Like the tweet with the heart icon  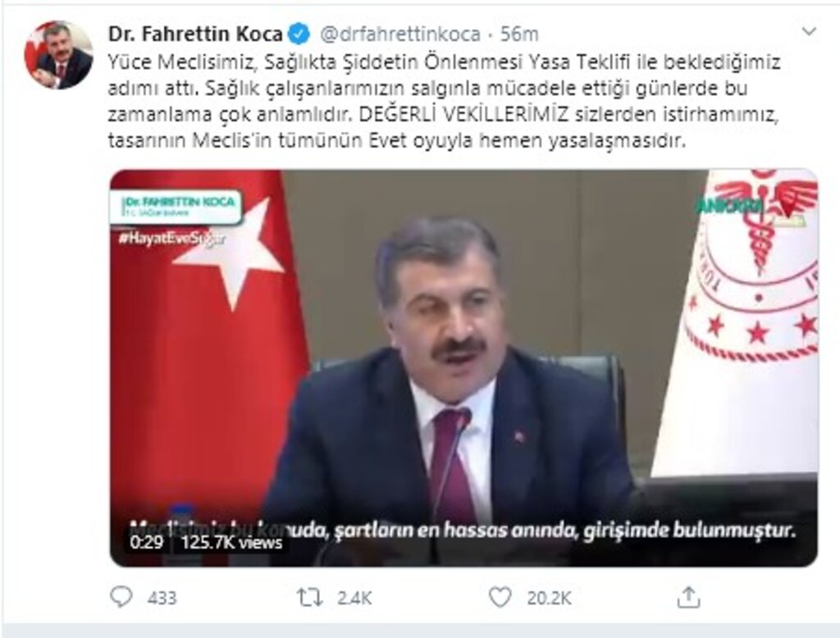coord(500,597)
